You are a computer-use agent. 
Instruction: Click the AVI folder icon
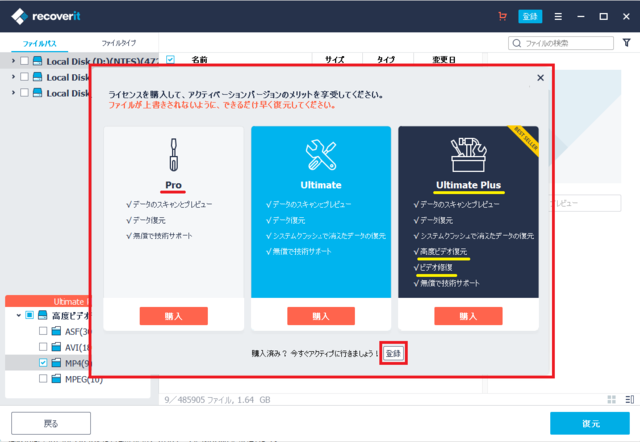coord(56,347)
